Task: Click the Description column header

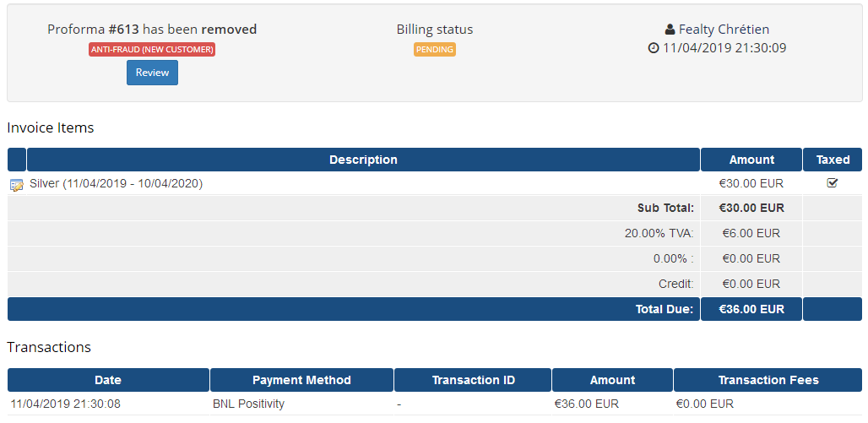Action: pos(363,160)
